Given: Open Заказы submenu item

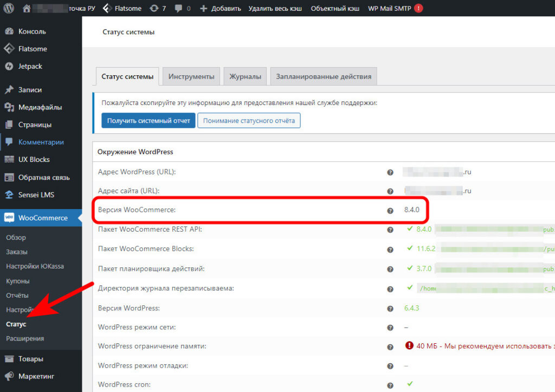Looking at the screenshot, I should click(17, 252).
